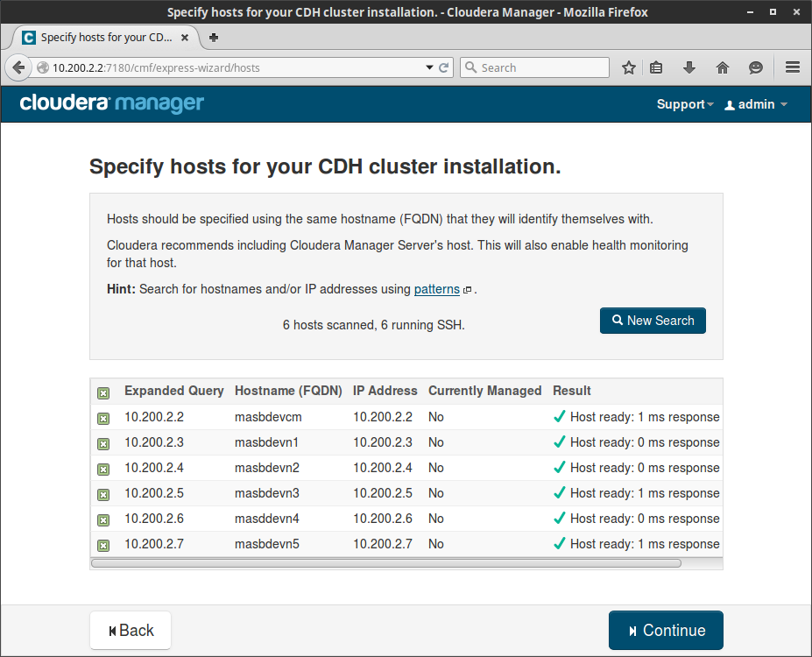Click hostname cell masddevn4

coord(266,519)
